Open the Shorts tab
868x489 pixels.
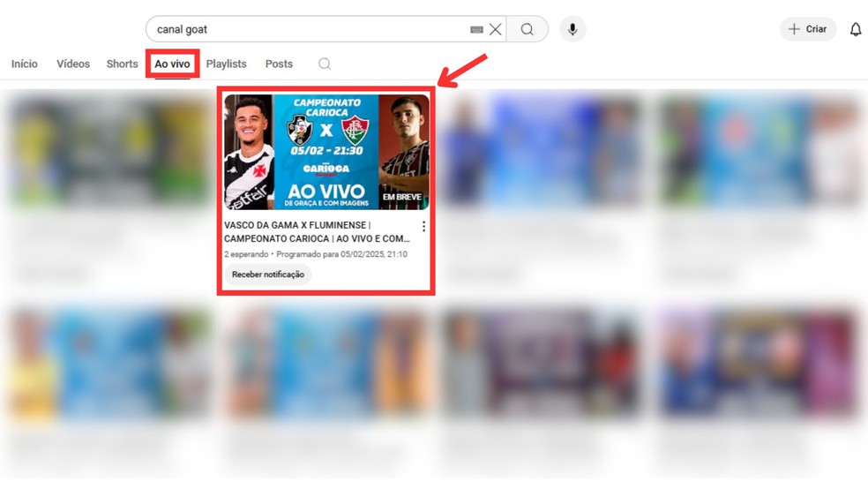point(122,64)
